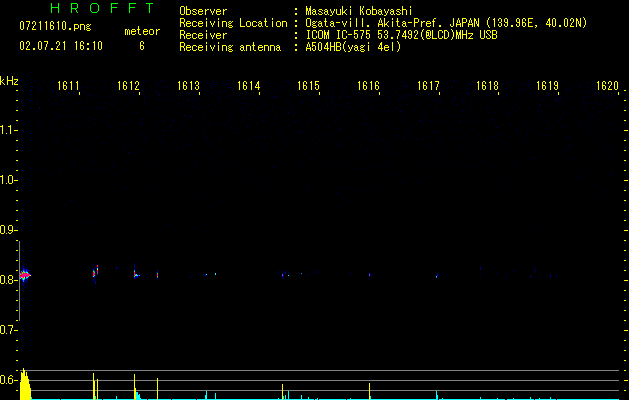Click the yellow intensity bar near 1616
Screen dimensions: 629x400
369,391
